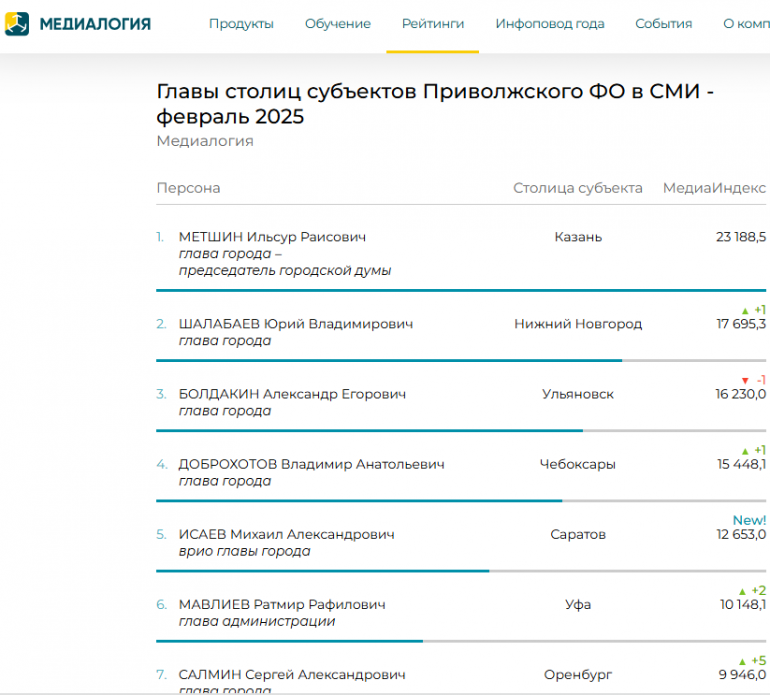Screen dimensions: 770x695
Task: Click the МедиаИндекс column header
Action: (x=714, y=188)
